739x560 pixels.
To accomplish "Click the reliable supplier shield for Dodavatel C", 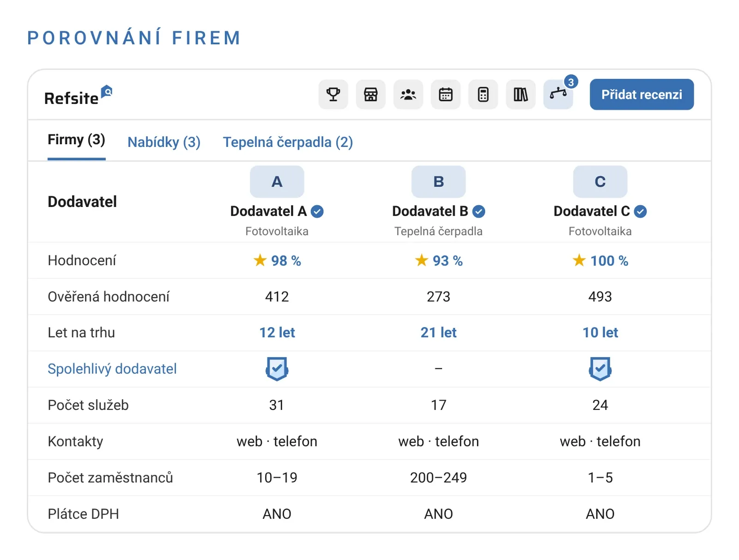I will 600,369.
